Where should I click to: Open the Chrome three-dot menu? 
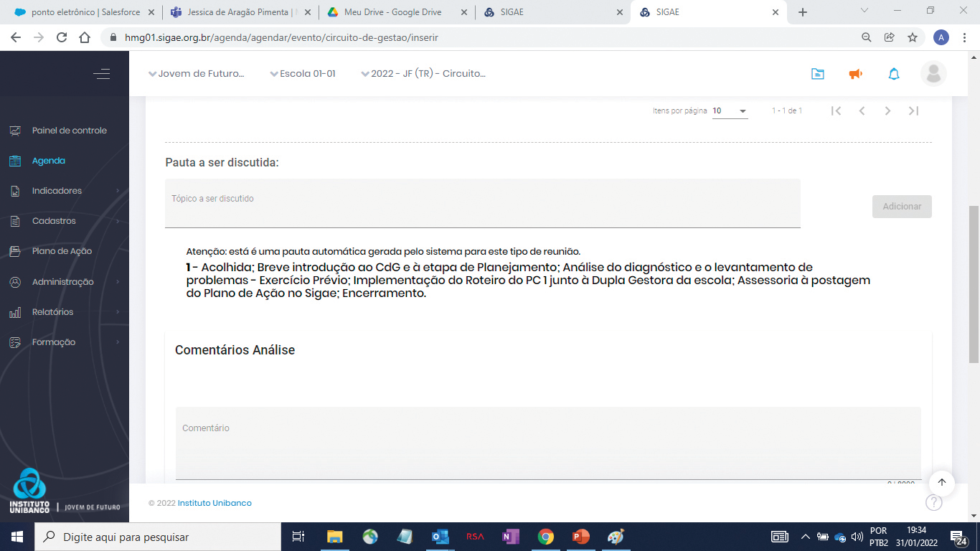[x=965, y=37]
